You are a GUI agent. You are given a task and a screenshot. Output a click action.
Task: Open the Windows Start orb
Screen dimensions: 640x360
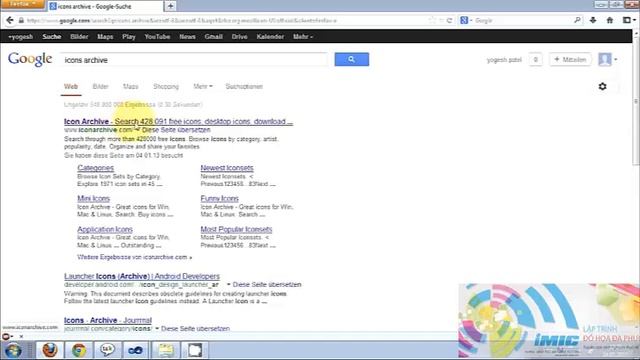13,351
